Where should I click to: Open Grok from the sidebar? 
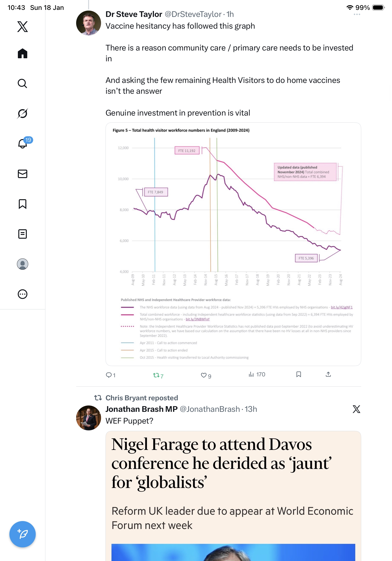[x=23, y=113]
